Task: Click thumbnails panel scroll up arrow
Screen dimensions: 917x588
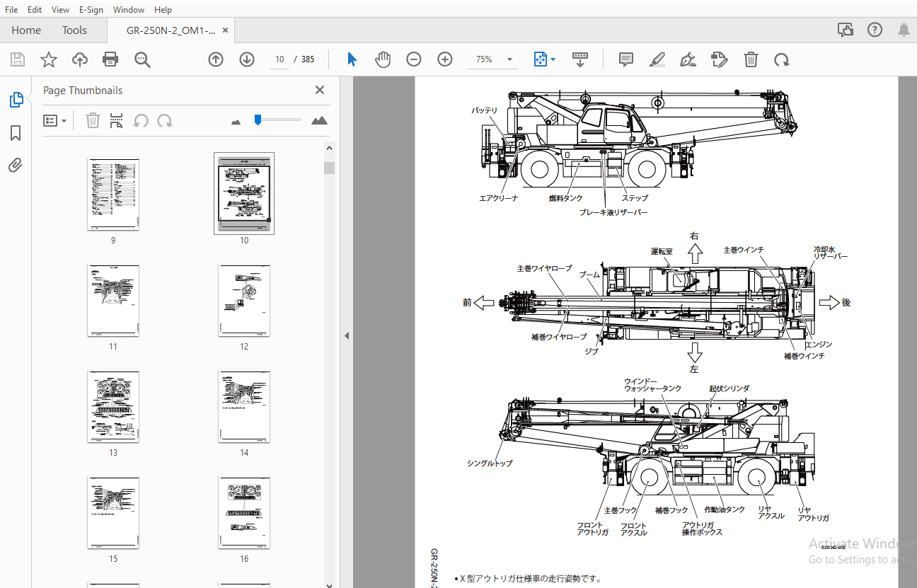Action: [329, 147]
